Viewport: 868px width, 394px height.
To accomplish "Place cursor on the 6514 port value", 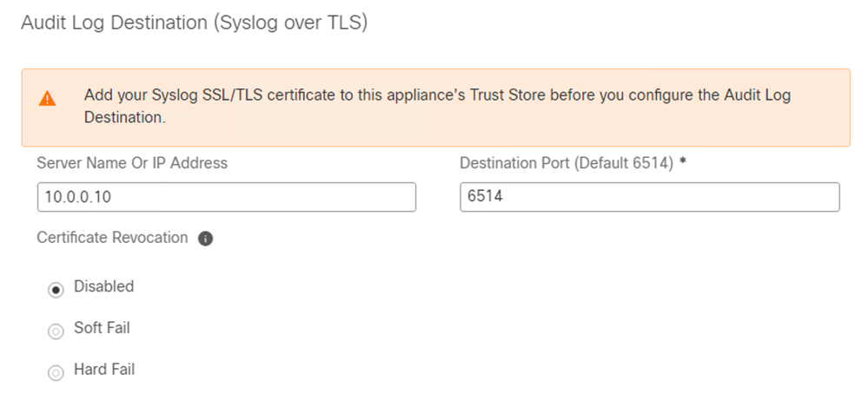I will pyautogui.click(x=485, y=197).
